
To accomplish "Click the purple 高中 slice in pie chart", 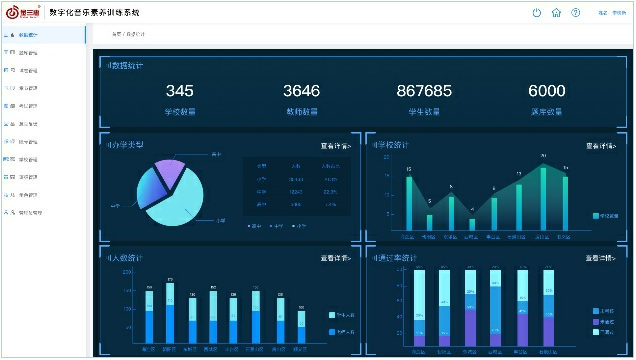I will (170, 172).
